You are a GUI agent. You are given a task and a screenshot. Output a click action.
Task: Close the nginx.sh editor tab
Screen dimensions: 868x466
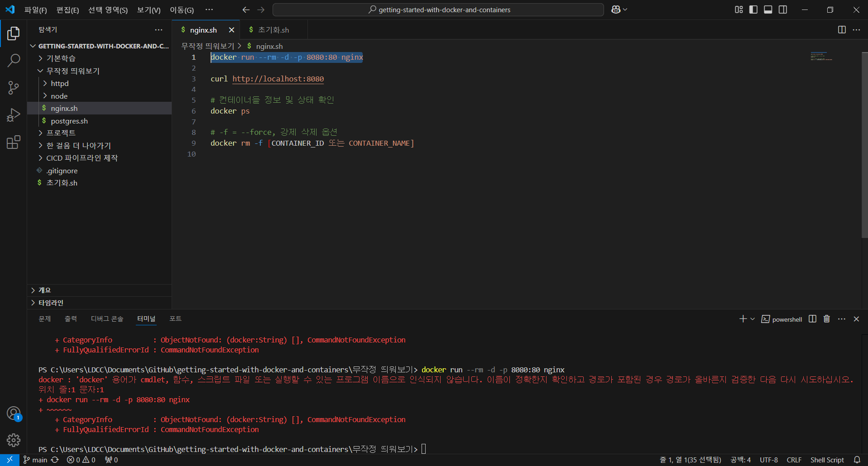pyautogui.click(x=231, y=30)
